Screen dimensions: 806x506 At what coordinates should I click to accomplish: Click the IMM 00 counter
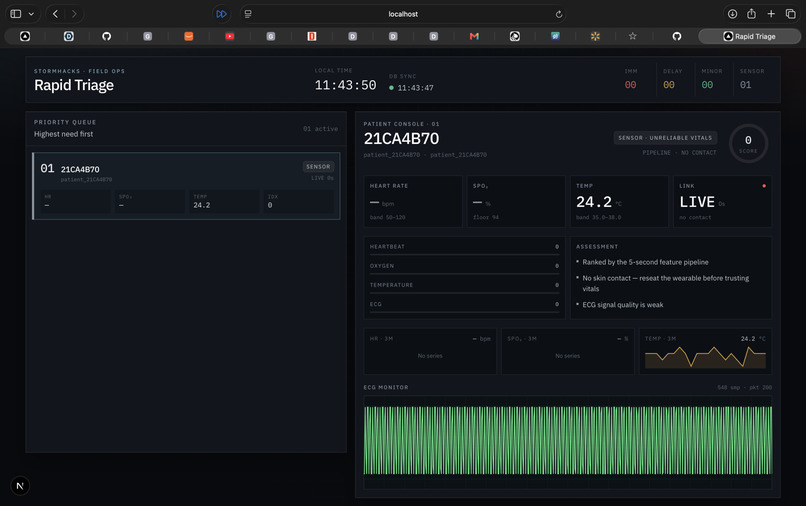[x=631, y=79]
